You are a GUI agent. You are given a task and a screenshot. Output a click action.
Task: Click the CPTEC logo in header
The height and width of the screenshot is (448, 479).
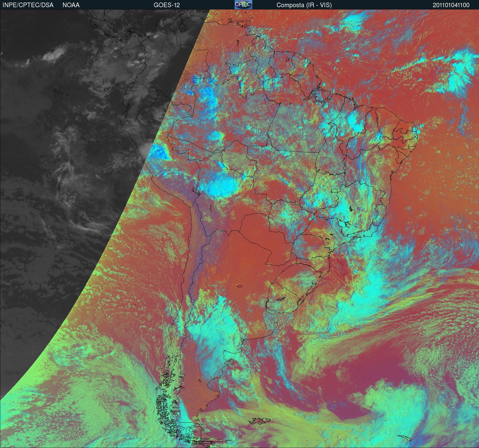point(243,5)
